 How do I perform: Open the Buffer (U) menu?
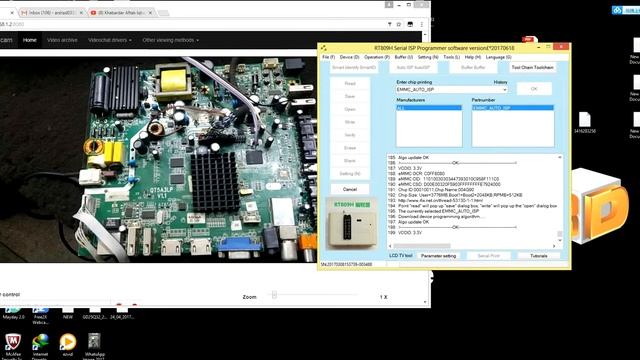[404, 57]
